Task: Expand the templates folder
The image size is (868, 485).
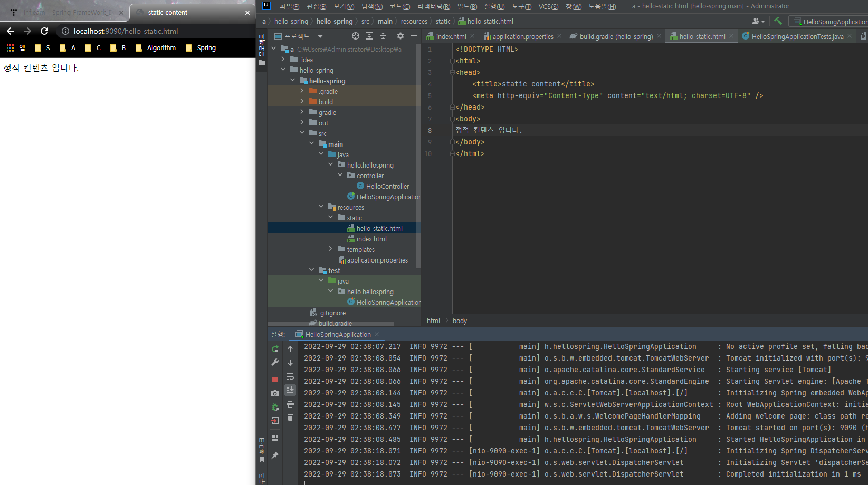Action: coord(331,249)
